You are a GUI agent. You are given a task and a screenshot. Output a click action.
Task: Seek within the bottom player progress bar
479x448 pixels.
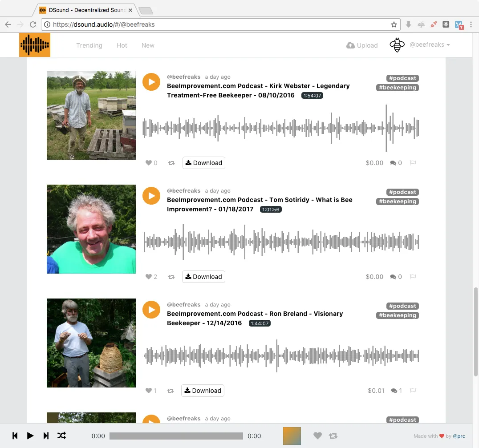point(176,436)
